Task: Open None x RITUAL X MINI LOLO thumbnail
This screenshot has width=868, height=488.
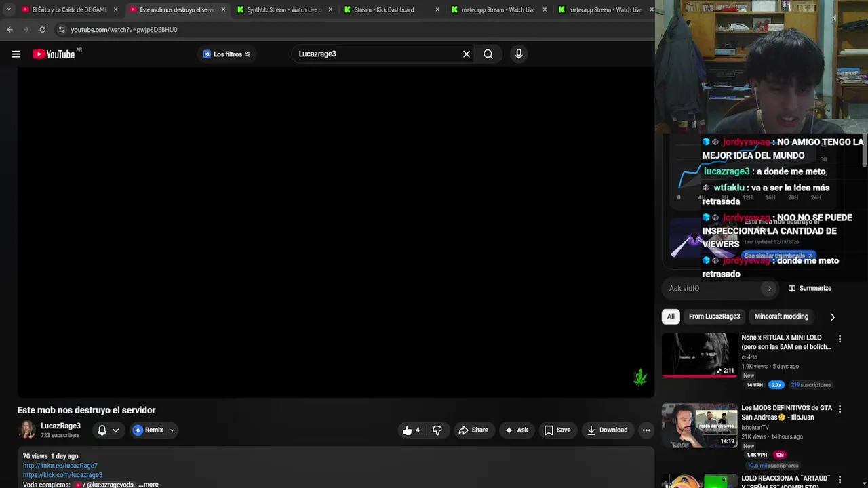Action: click(x=699, y=355)
